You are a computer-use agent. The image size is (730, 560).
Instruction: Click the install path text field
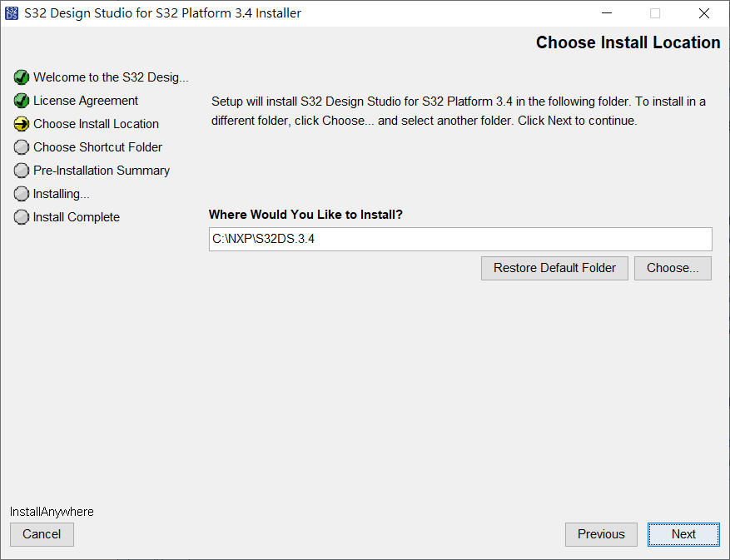460,239
